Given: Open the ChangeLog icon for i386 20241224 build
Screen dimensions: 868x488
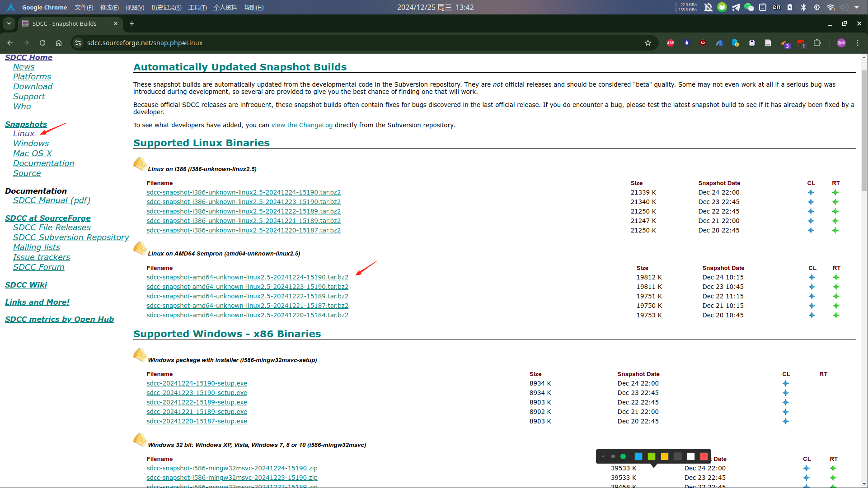Looking at the screenshot, I should [811, 192].
